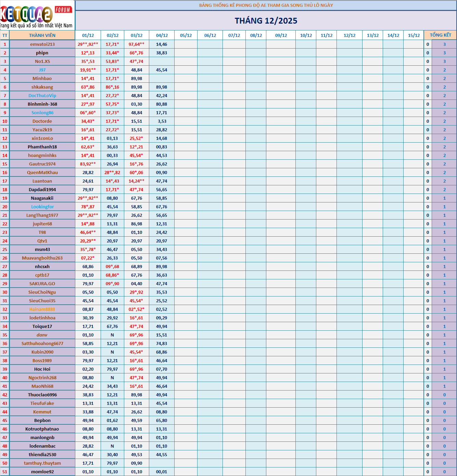Screen dimensions: 457x476
Task: Click the 04/12 date column header
Action: 162,35
